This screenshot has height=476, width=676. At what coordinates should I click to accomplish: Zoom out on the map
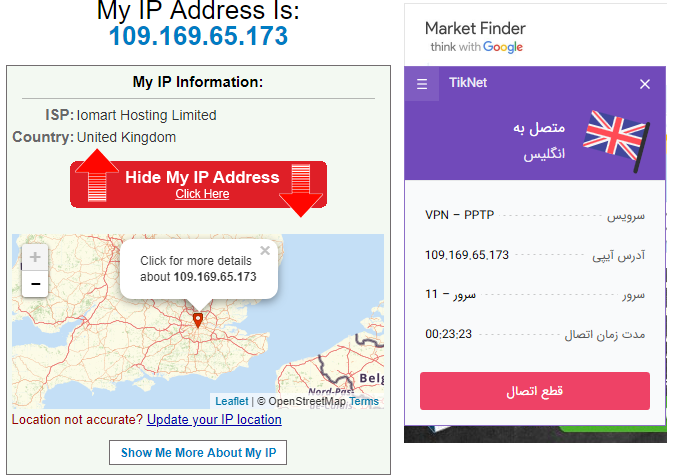click(x=35, y=284)
